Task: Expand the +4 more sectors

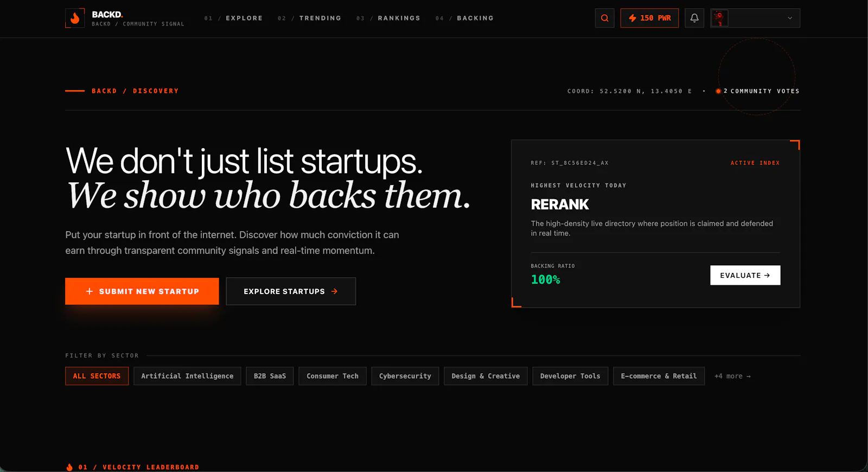Action: tap(732, 376)
